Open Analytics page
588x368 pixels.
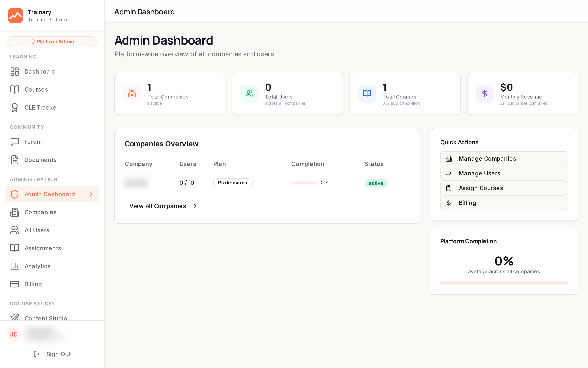(52, 266)
